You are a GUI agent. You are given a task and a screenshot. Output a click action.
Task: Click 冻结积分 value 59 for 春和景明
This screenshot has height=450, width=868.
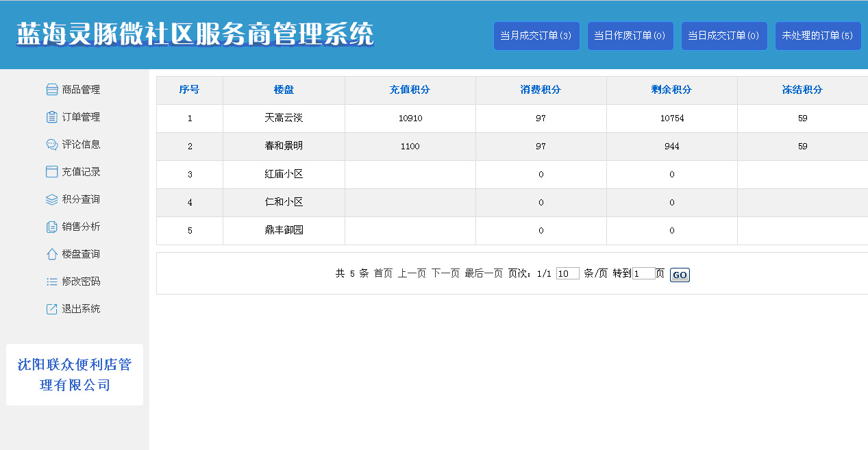click(x=803, y=147)
